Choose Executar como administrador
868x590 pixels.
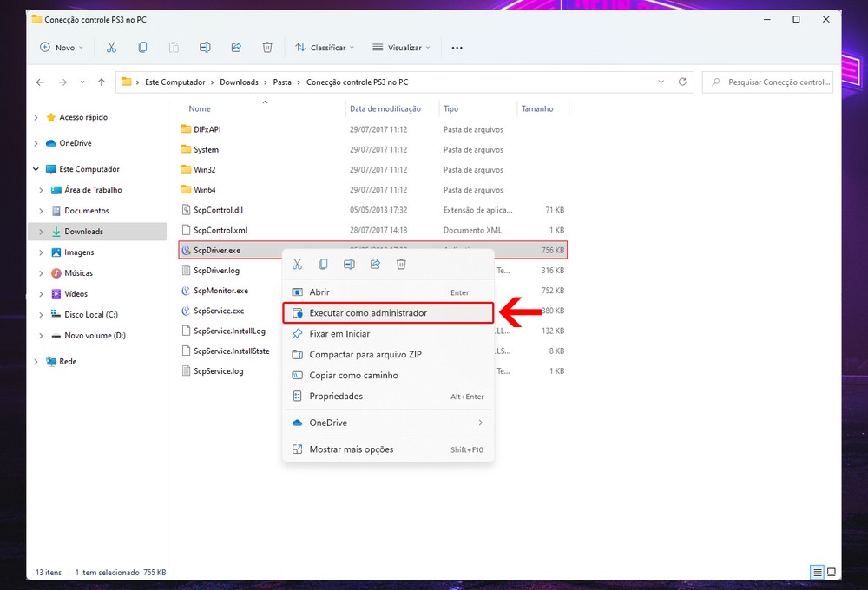(x=368, y=313)
